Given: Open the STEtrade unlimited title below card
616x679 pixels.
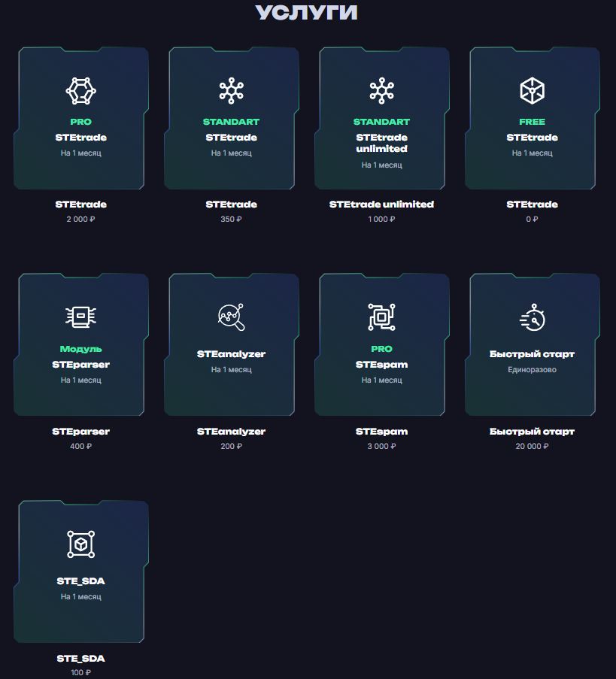Looking at the screenshot, I should [x=381, y=205].
